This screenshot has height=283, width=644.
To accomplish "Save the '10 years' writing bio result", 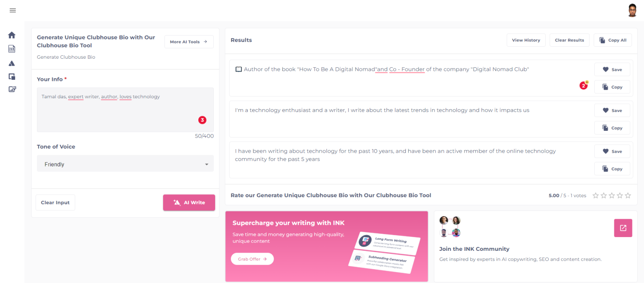I will 612,151.
